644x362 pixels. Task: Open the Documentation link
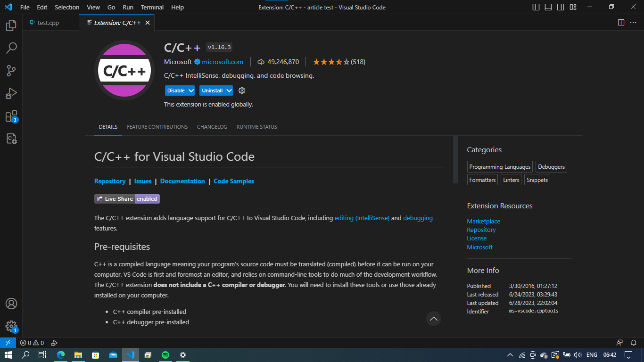coord(182,181)
